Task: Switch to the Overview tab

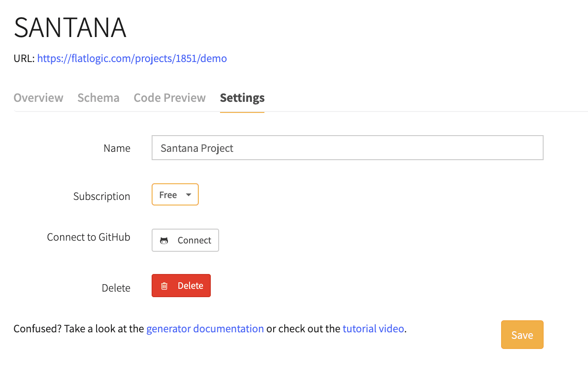Action: (x=38, y=98)
